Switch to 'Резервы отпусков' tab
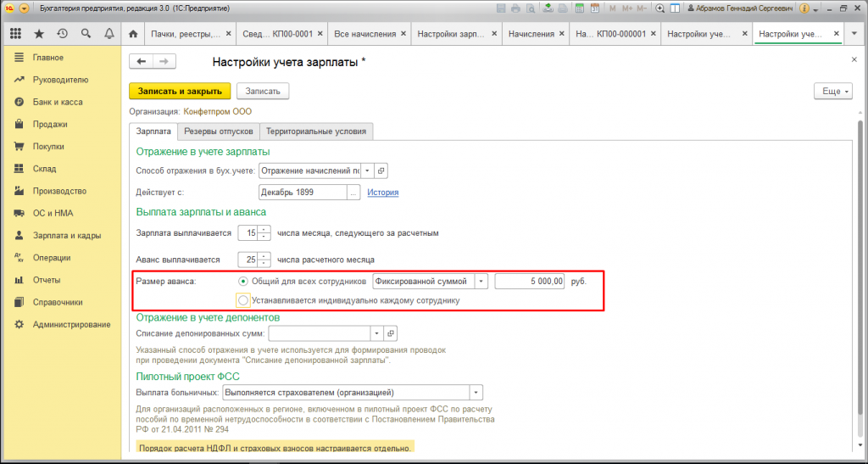The width and height of the screenshot is (868, 464). [x=219, y=131]
